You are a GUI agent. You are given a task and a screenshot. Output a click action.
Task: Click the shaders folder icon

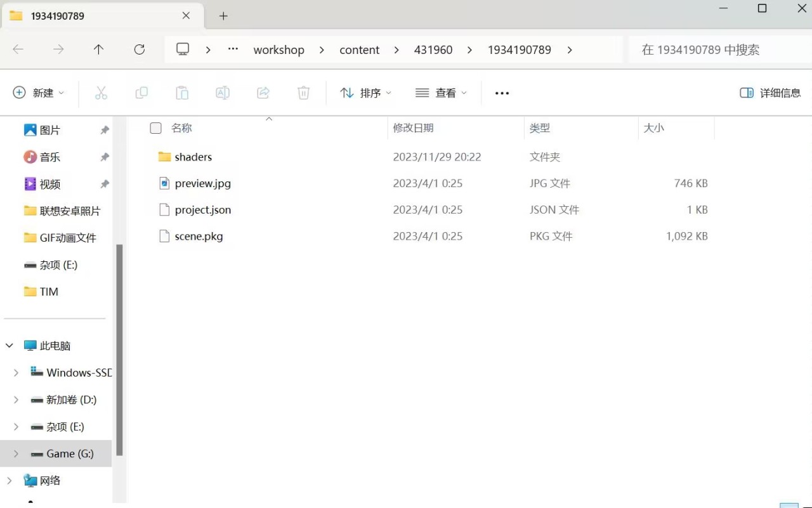[x=165, y=157]
